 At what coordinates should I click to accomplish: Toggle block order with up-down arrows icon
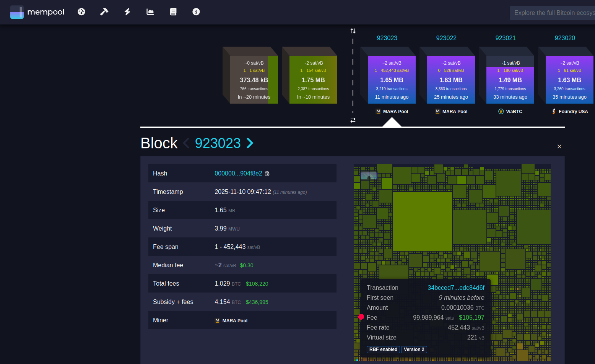pos(353,31)
